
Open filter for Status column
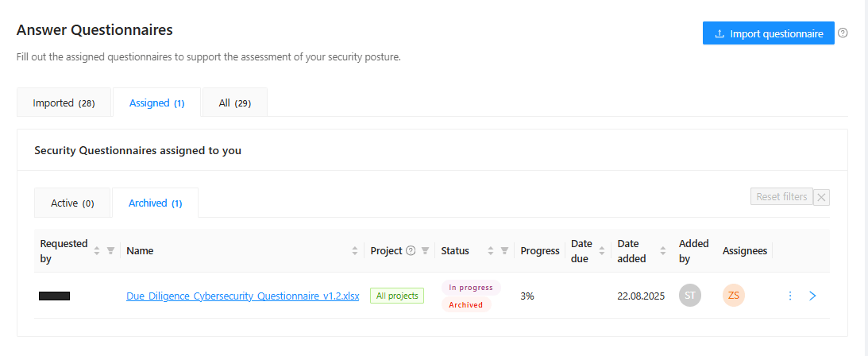(504, 251)
